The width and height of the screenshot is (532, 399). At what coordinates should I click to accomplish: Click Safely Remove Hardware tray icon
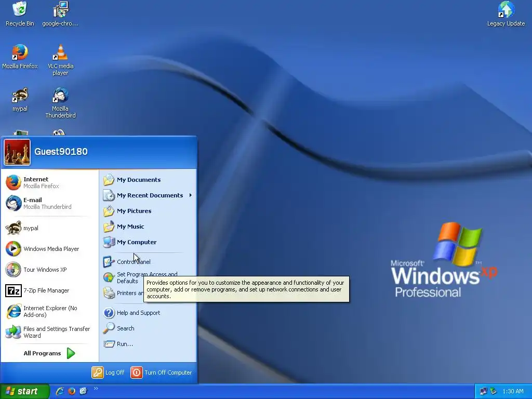494,391
